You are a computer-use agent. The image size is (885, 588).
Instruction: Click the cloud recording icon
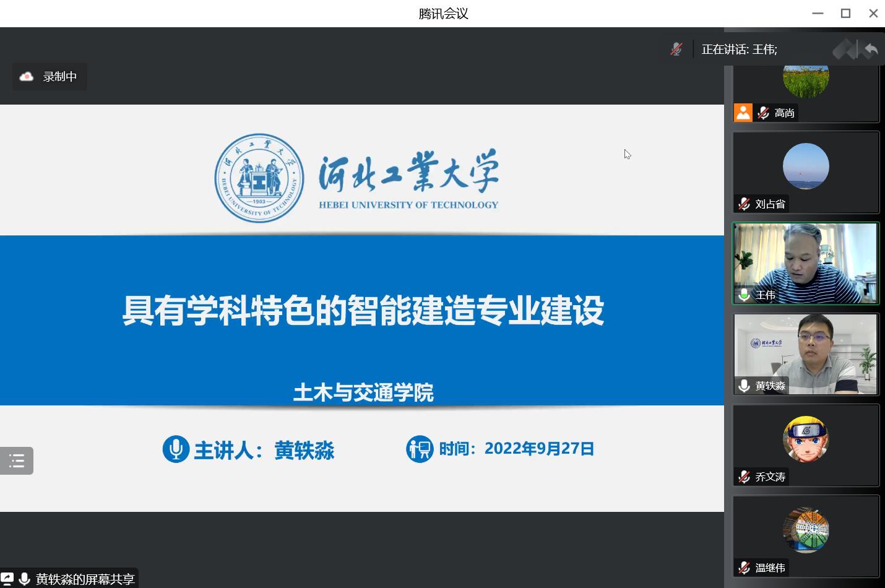(27, 77)
